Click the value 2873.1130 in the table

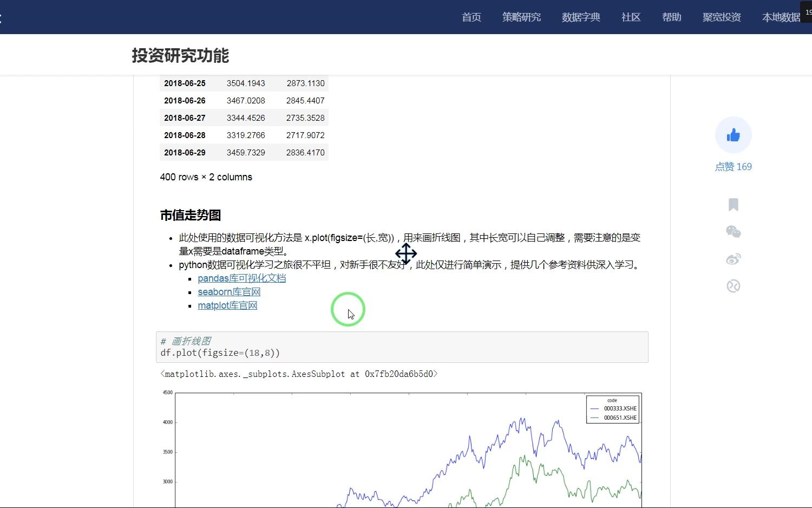[x=305, y=83]
